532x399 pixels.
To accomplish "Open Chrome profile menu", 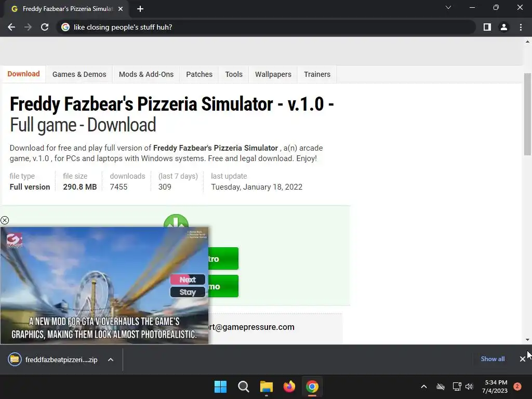I will pyautogui.click(x=504, y=27).
